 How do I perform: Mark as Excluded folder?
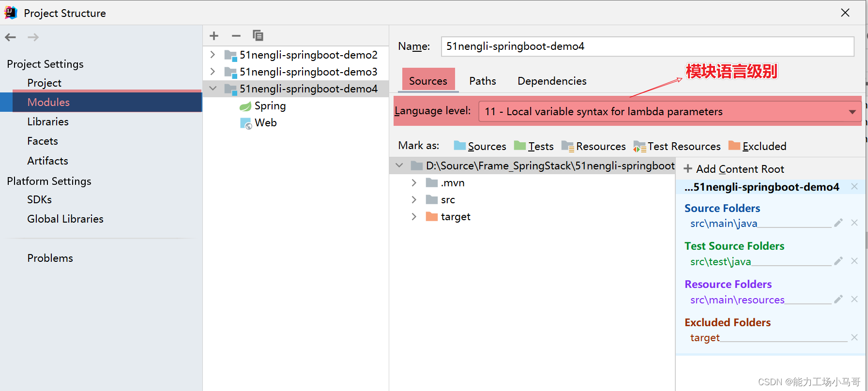coord(757,146)
